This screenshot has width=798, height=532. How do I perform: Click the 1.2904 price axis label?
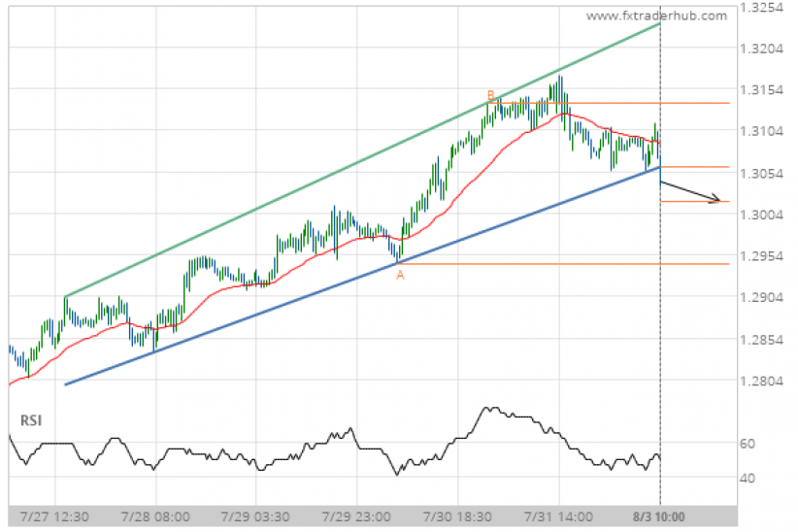pos(761,297)
